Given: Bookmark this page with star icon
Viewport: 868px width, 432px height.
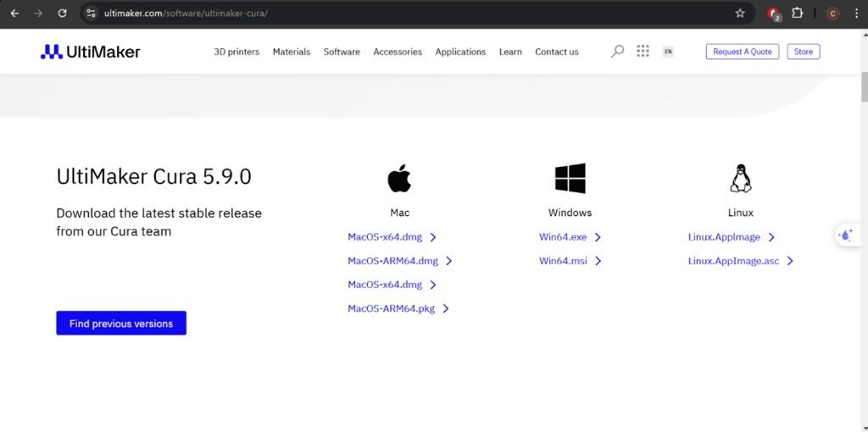Looking at the screenshot, I should (x=740, y=14).
